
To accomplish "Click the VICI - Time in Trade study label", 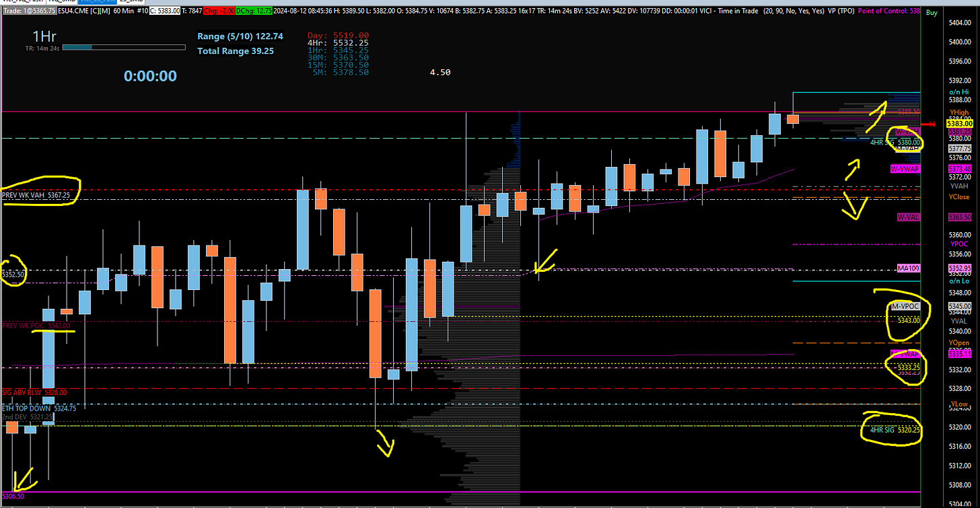I will pos(729,11).
